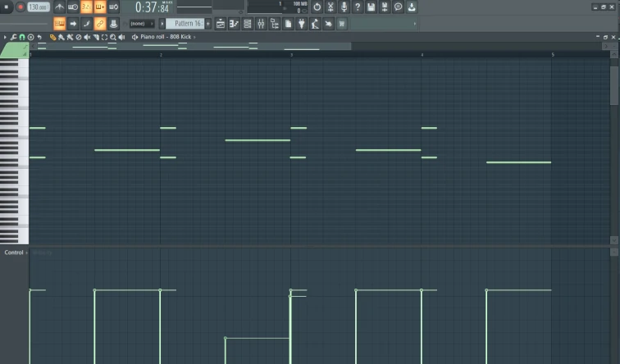Click low velocity handle before bar 3
Viewport: 620px width, 364px height.
click(x=226, y=338)
